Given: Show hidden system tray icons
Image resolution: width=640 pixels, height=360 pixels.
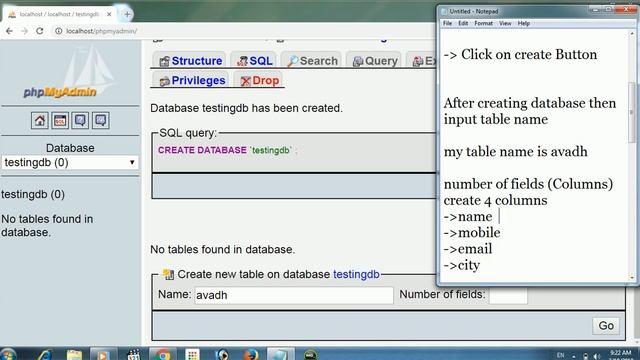Looking at the screenshot, I should pos(574,356).
